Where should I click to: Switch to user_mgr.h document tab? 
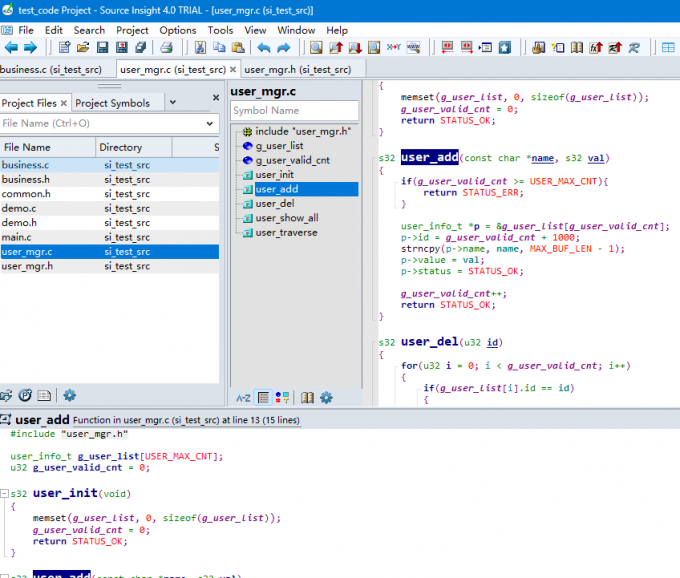tap(298, 69)
